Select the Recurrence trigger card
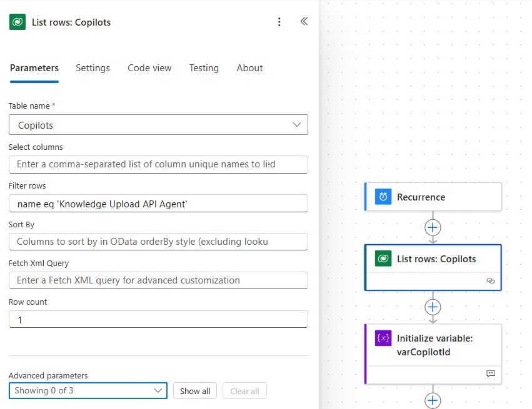Screen dimensions: 532x409 pyautogui.click(x=433, y=197)
